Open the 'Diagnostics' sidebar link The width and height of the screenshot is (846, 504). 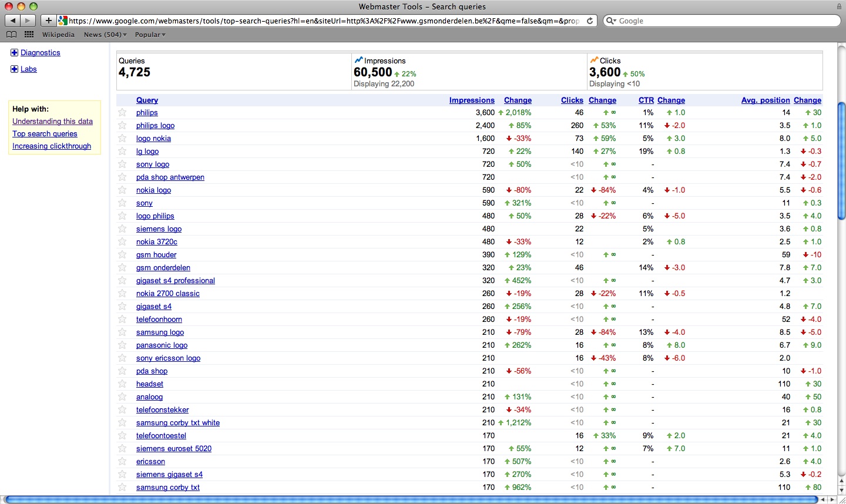(41, 53)
